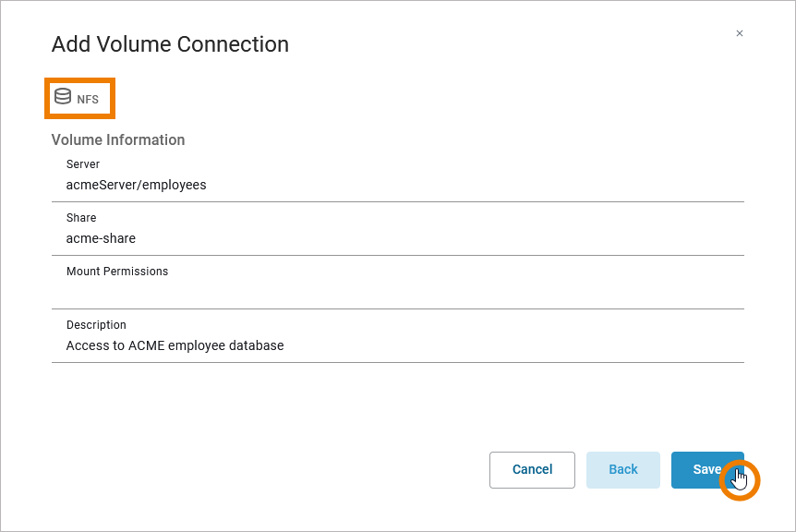The image size is (796, 532).
Task: Focus the empty Mount Permissions field
Action: 397,292
